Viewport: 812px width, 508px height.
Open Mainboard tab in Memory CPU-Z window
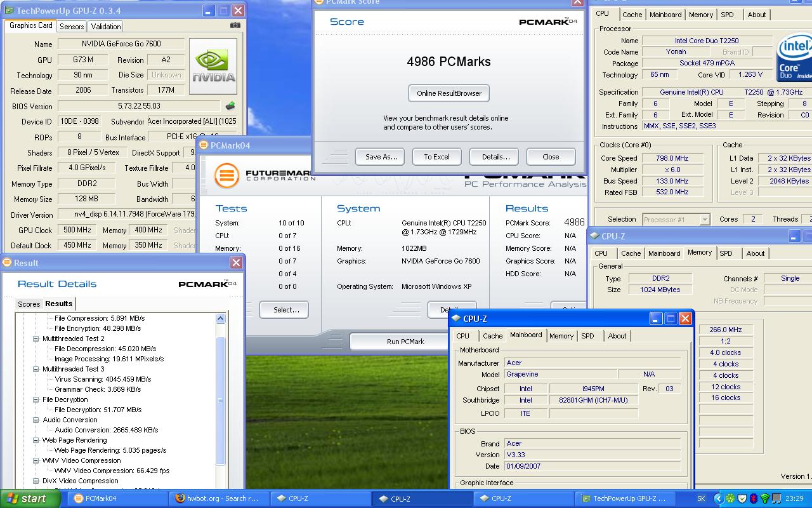point(664,253)
